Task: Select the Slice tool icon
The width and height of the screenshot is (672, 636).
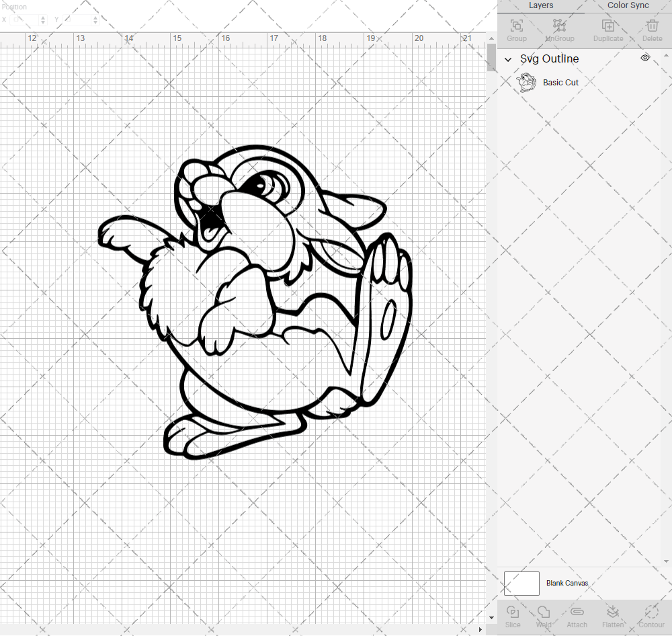Action: pos(513,611)
